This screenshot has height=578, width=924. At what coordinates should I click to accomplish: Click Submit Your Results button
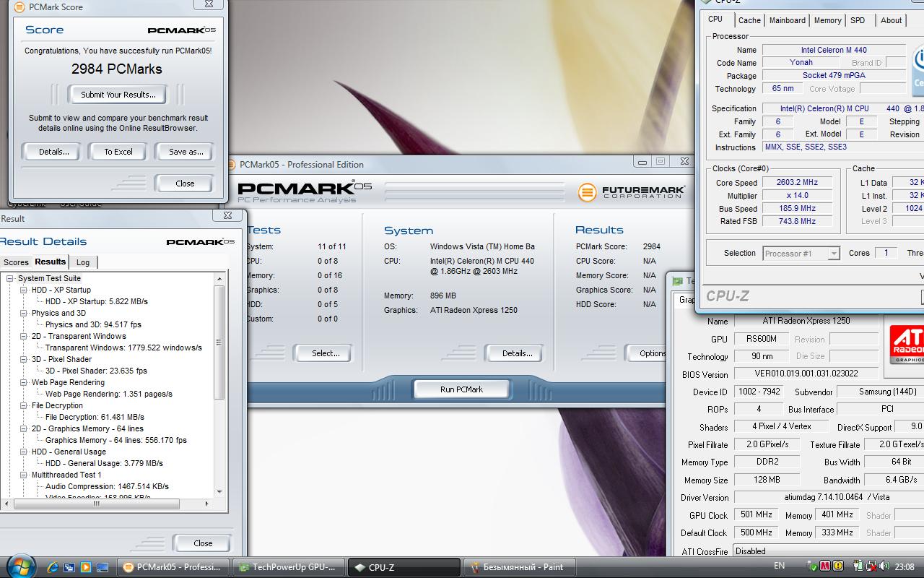pos(118,95)
